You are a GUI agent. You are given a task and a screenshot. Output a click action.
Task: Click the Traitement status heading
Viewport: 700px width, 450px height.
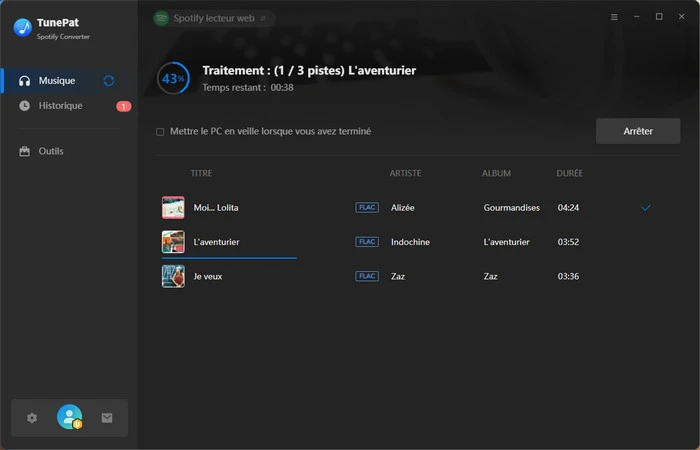click(309, 71)
